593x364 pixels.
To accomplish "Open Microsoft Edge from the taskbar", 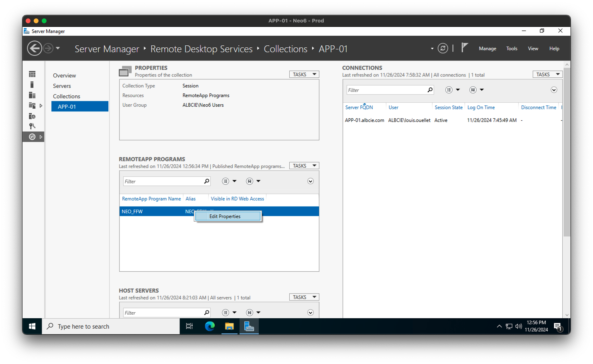I will 209,326.
